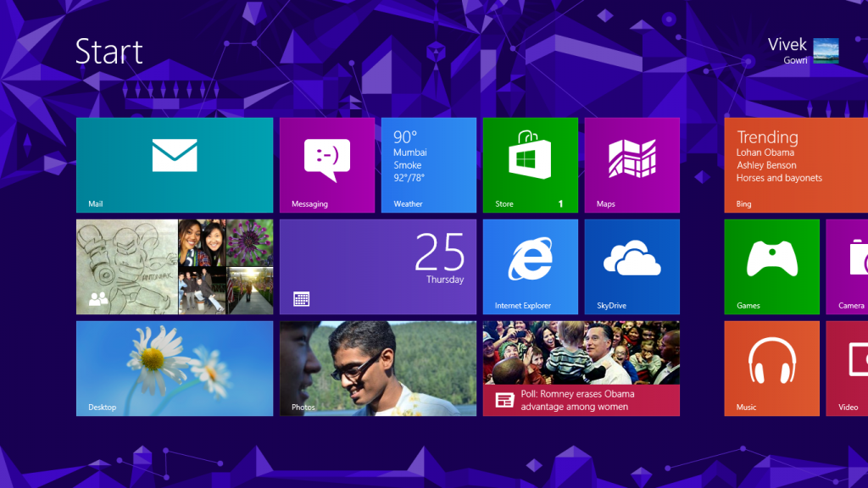Viewport: 868px width, 488px height.
Task: Open the Music headphones tile
Action: (771, 369)
